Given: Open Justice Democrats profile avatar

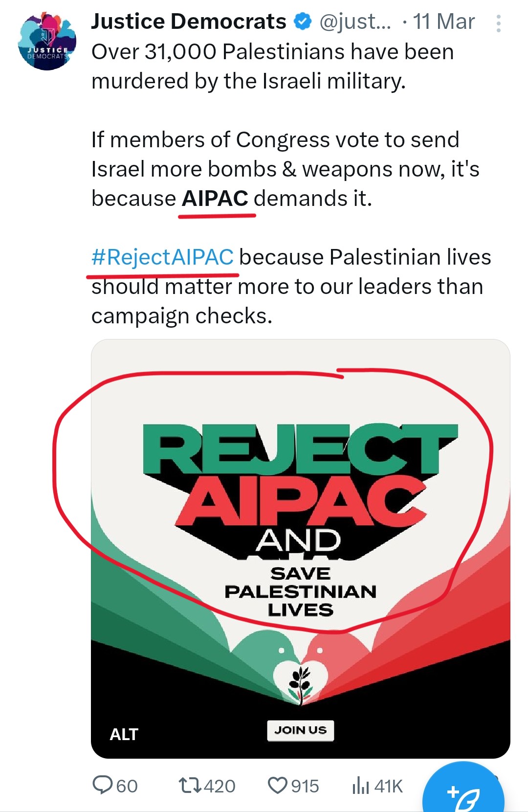Looking at the screenshot, I should point(47,42).
